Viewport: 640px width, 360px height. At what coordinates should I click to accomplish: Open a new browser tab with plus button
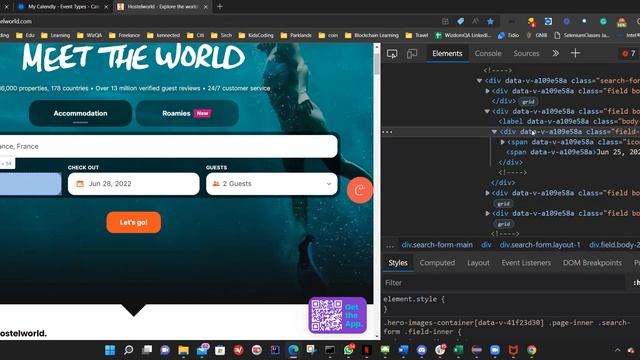tap(220, 7)
